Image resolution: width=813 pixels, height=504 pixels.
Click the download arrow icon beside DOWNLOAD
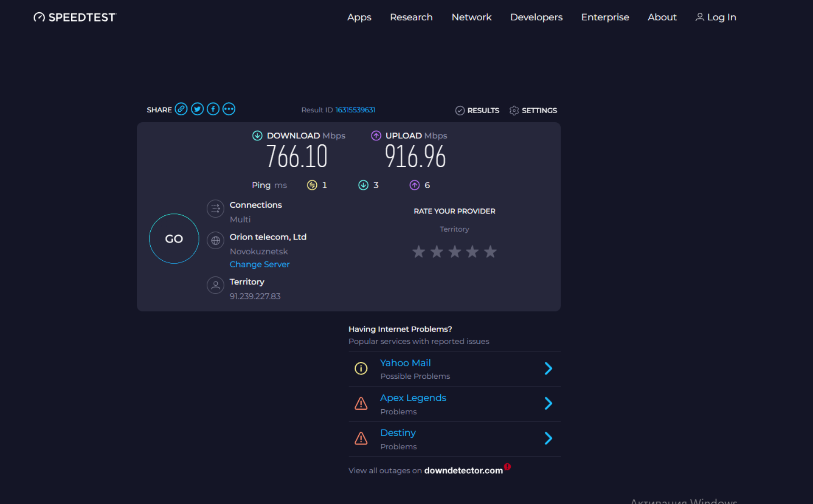click(x=257, y=135)
